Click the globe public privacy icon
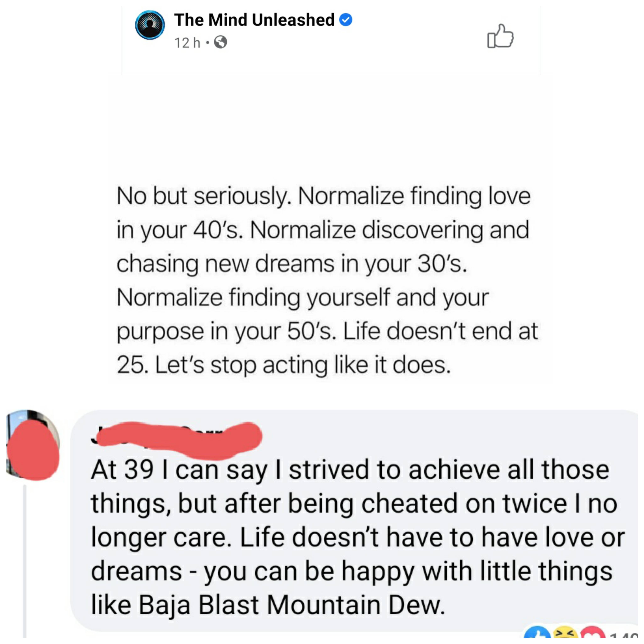The width and height of the screenshot is (644, 644). click(x=220, y=42)
